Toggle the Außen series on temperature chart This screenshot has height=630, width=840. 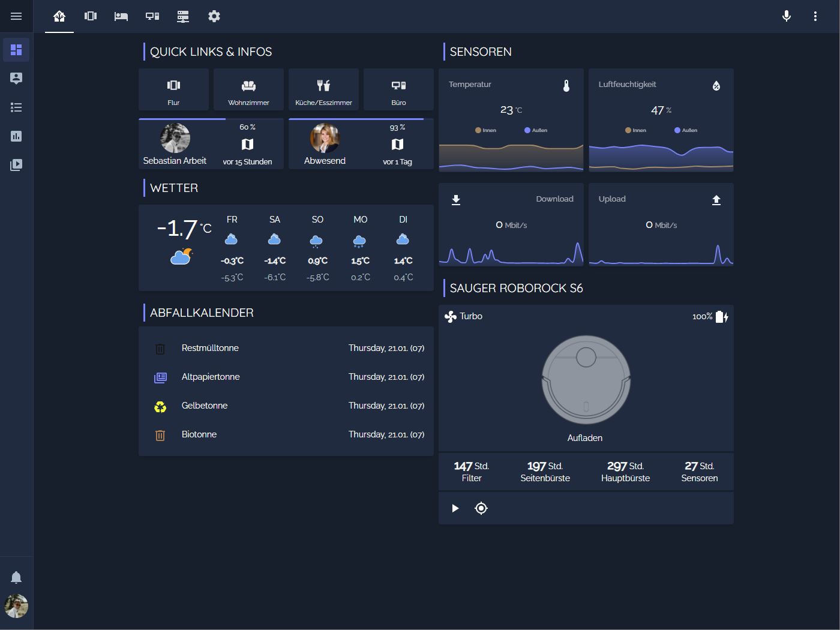click(536, 130)
